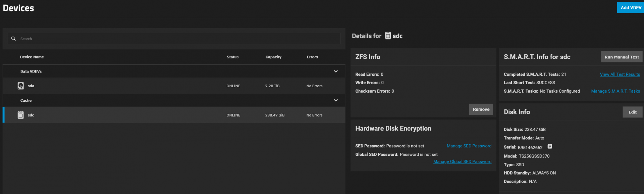Run a manual S.M.A.R.T. test

tap(622, 57)
